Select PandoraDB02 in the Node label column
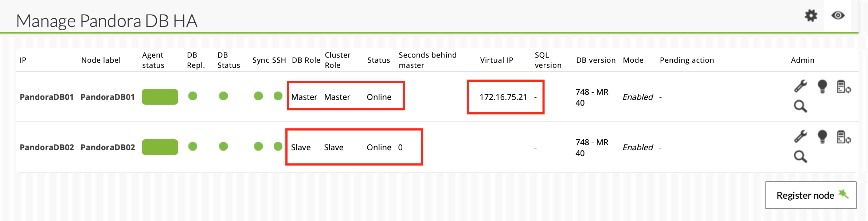The height and width of the screenshot is (221, 868). 107,147
